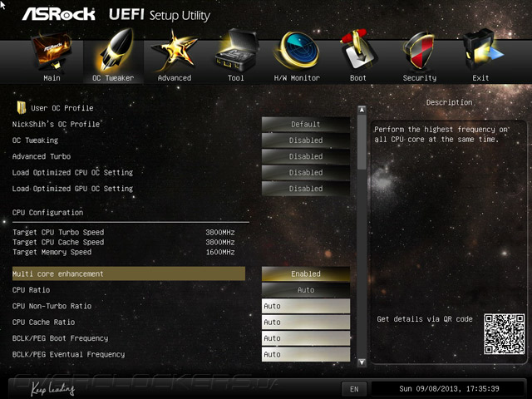
Task: Select the OC Tweaker rocket icon
Action: click(115, 51)
